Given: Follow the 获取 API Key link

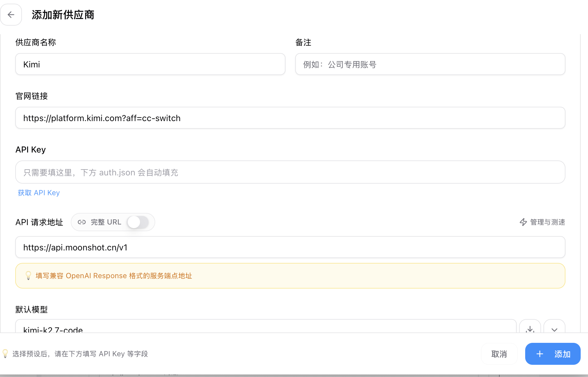Looking at the screenshot, I should coord(39,193).
